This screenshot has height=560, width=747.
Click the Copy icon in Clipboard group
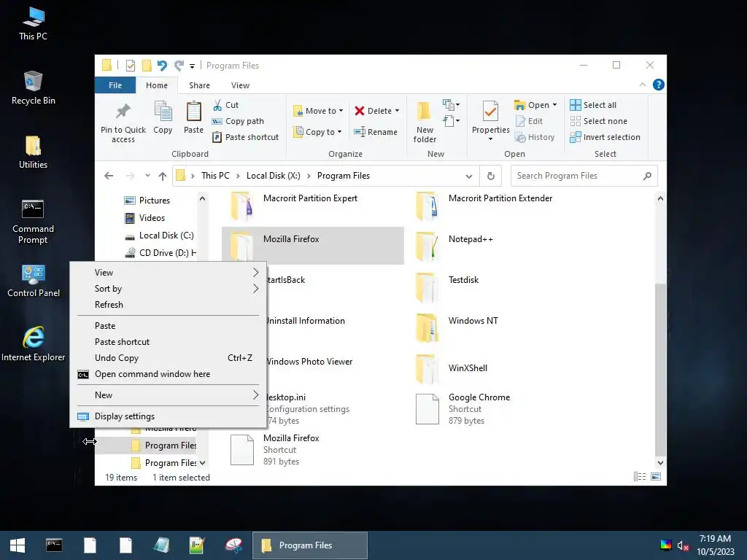[x=163, y=112]
